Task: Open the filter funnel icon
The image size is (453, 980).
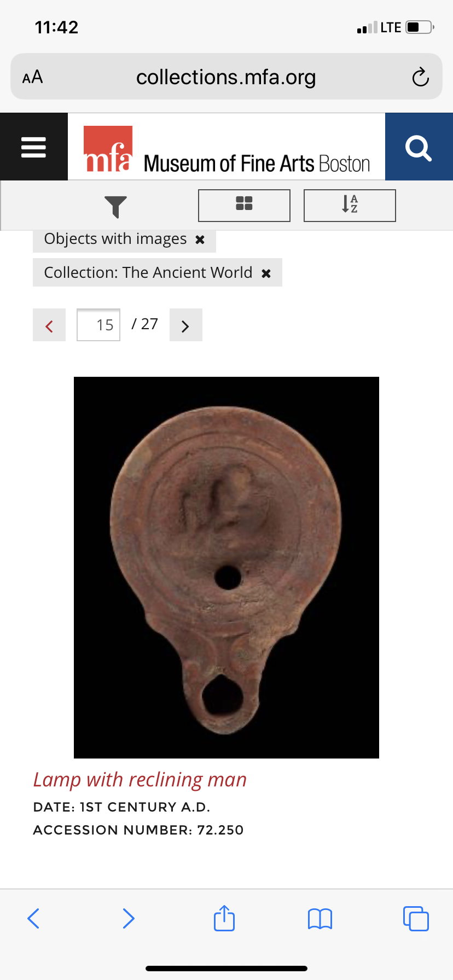Action: point(115,206)
